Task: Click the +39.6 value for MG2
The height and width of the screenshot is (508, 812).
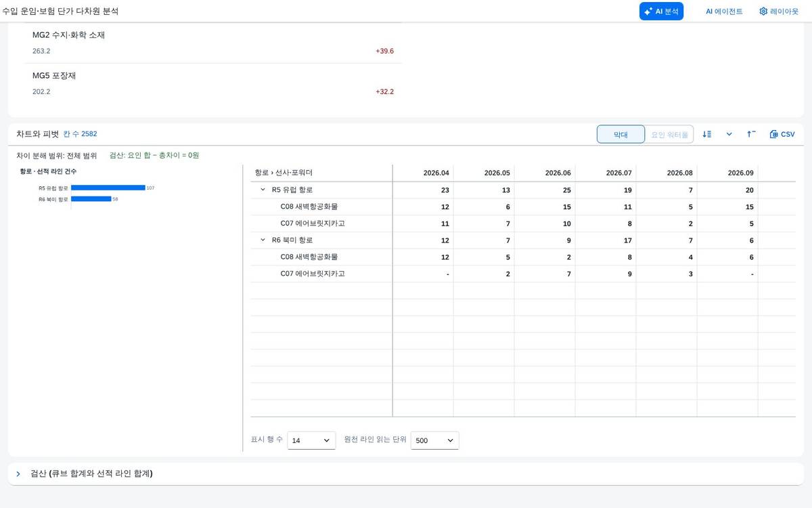Action: 384,51
